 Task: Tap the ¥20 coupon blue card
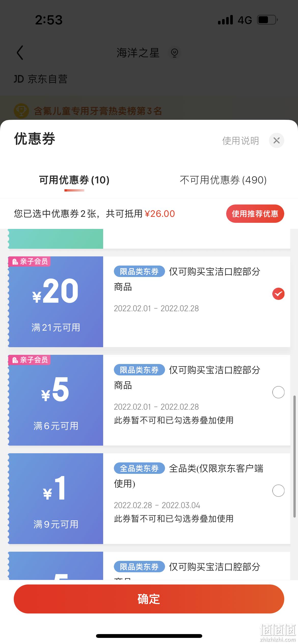(x=56, y=302)
